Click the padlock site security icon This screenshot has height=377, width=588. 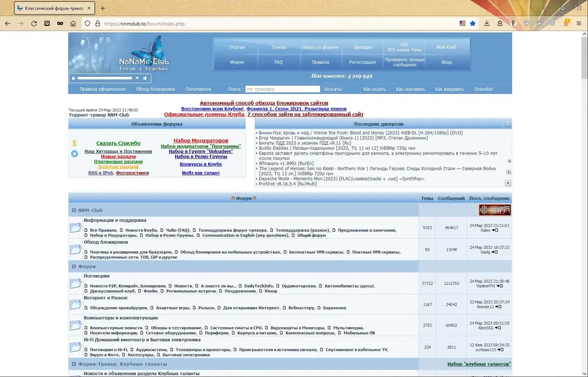pyautogui.click(x=98, y=23)
